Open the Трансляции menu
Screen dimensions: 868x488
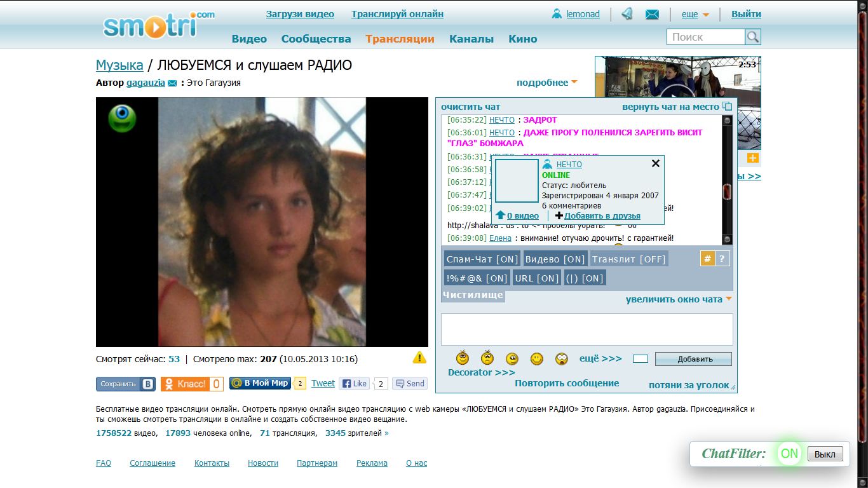pos(400,39)
